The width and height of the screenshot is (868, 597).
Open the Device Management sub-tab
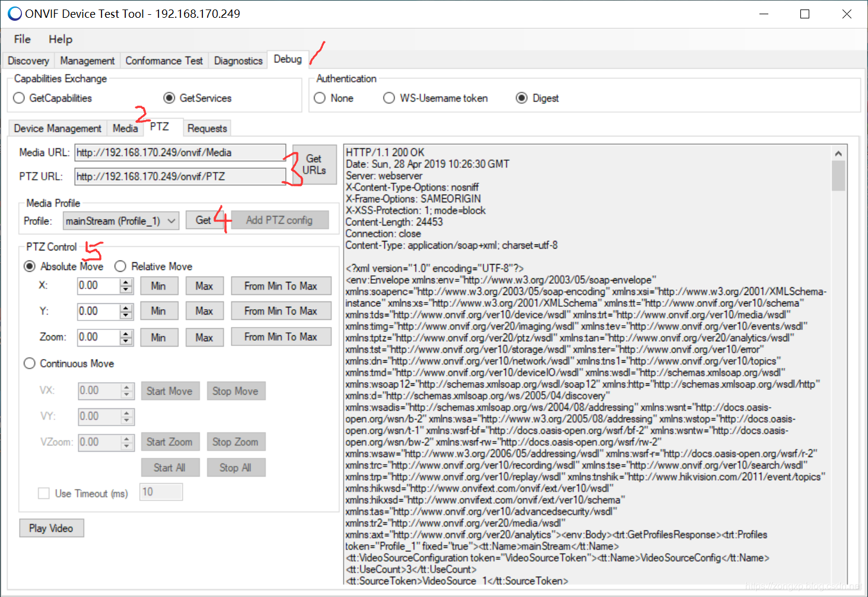coord(58,128)
